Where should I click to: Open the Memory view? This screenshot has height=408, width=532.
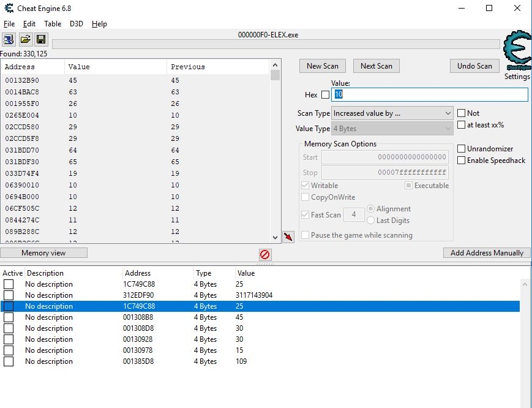point(43,253)
